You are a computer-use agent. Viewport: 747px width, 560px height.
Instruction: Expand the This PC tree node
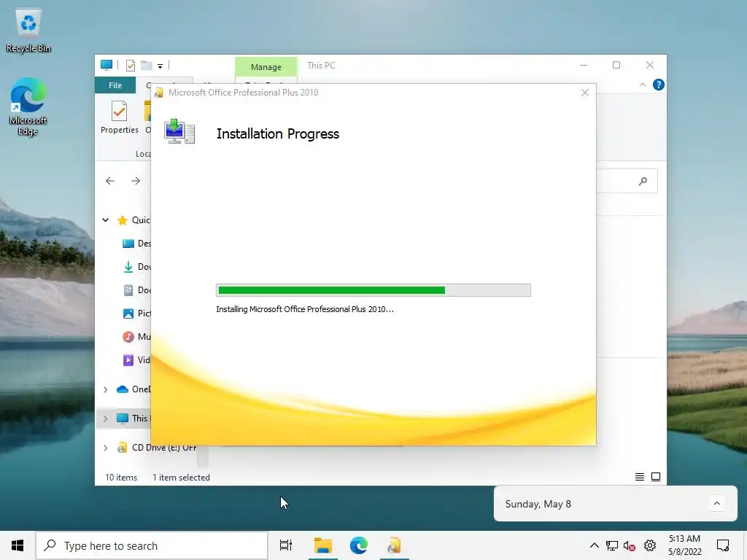click(x=105, y=419)
